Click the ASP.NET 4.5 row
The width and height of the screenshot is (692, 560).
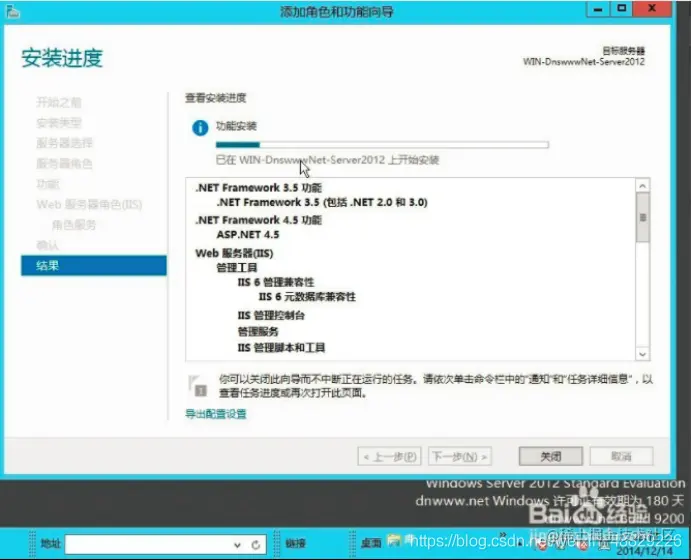click(x=248, y=234)
